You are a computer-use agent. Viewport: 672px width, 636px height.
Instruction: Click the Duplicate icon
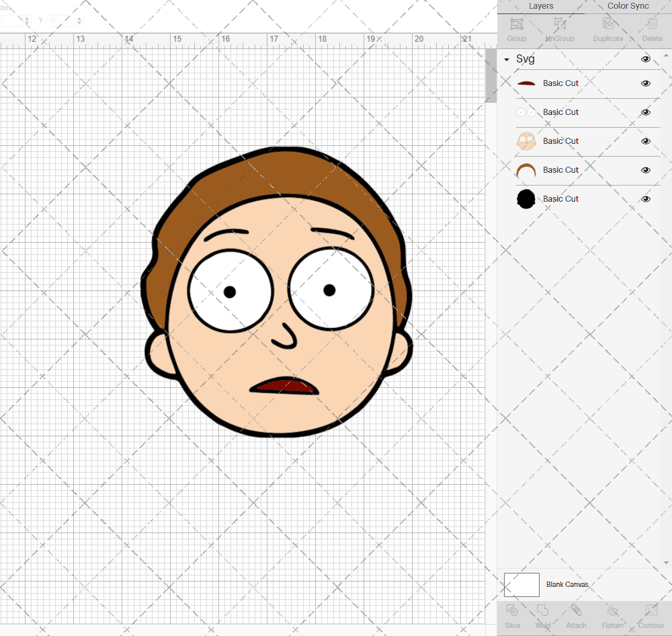[x=607, y=24]
